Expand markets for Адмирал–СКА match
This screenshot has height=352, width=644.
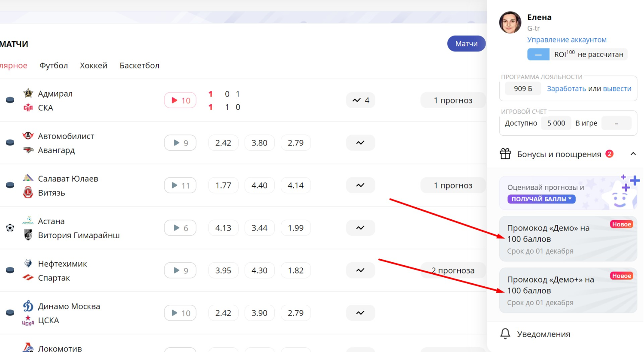coord(360,100)
